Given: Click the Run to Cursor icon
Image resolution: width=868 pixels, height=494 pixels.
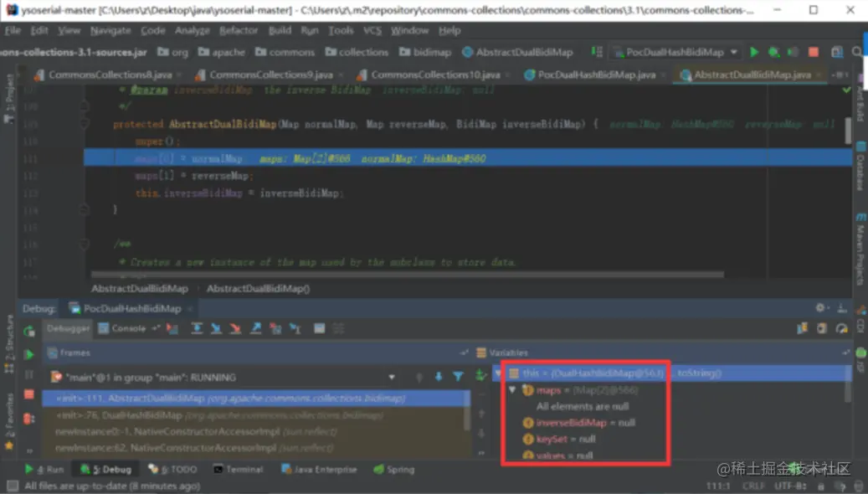Looking at the screenshot, I should coord(295,328).
